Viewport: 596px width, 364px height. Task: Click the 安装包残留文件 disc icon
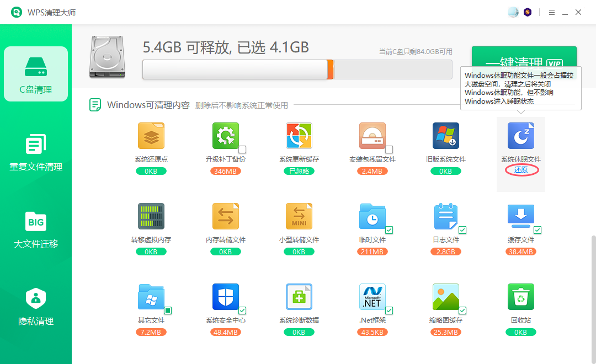pos(372,136)
